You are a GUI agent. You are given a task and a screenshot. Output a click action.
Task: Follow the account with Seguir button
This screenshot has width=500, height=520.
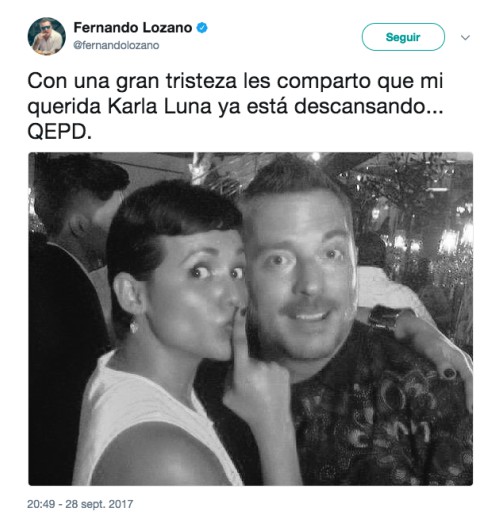point(403,37)
